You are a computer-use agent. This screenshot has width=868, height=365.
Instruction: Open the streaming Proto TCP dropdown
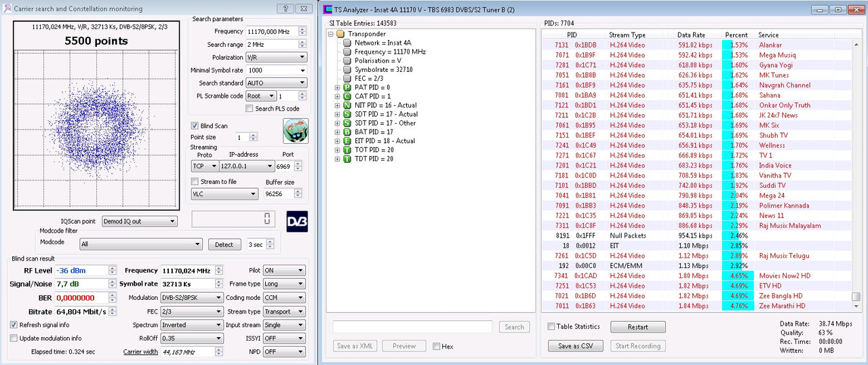coord(205,166)
